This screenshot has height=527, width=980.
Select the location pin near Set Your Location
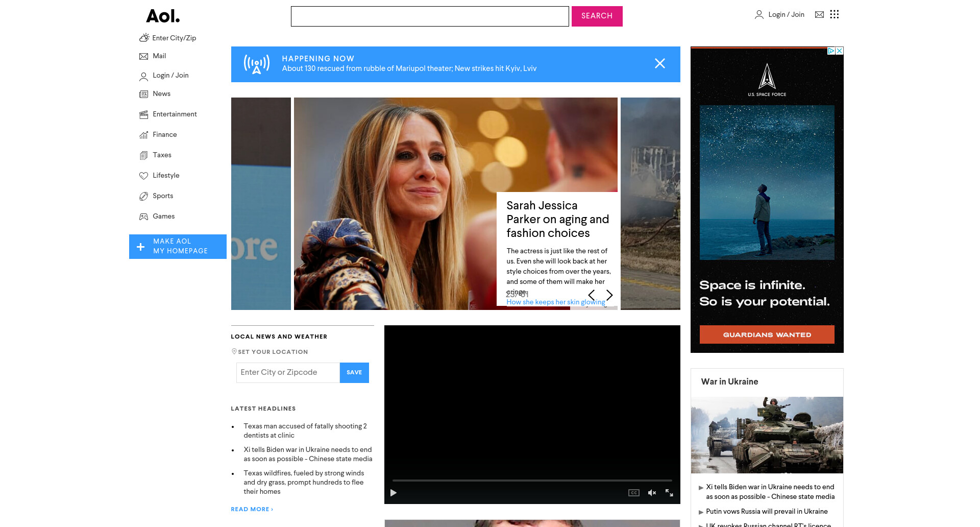pos(234,351)
